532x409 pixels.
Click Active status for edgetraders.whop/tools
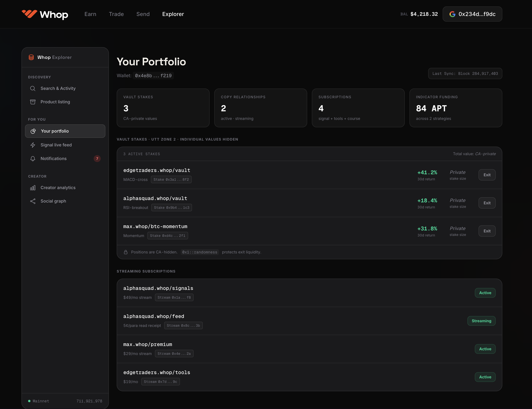(485, 377)
